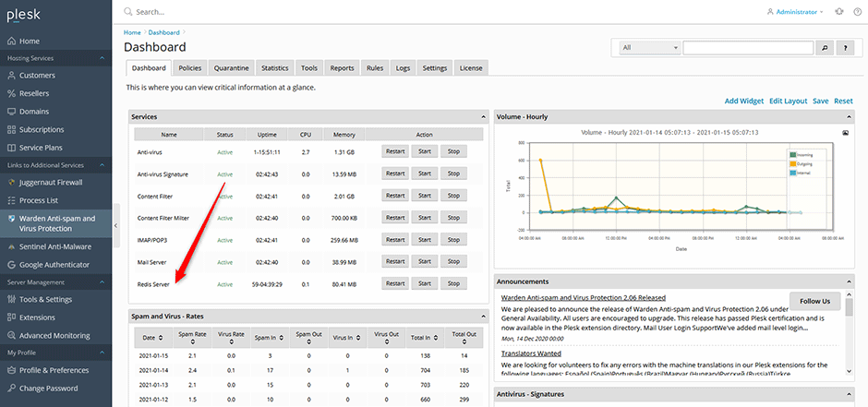Click the Extensions icon in the sidebar
Screen dimensions: 868x407
point(11,318)
